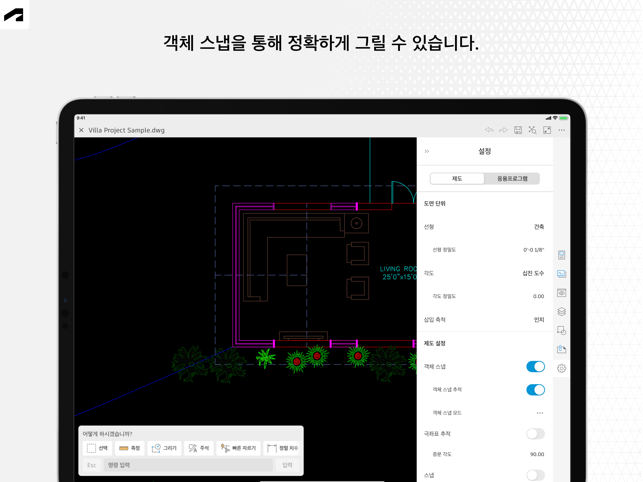Turn off 객체 스냅 추적 tracking switch
This screenshot has width=643, height=482.
(x=535, y=390)
